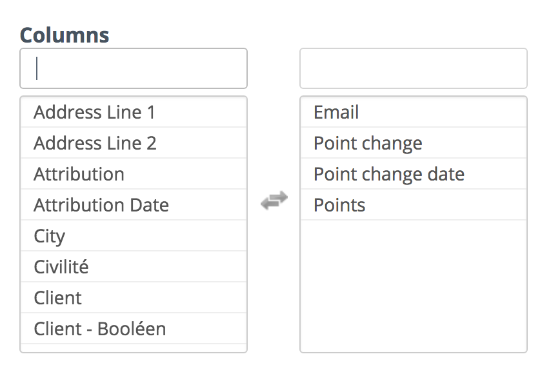Select the Client column item
Image resolution: width=551 pixels, height=392 pixels.
134,297
